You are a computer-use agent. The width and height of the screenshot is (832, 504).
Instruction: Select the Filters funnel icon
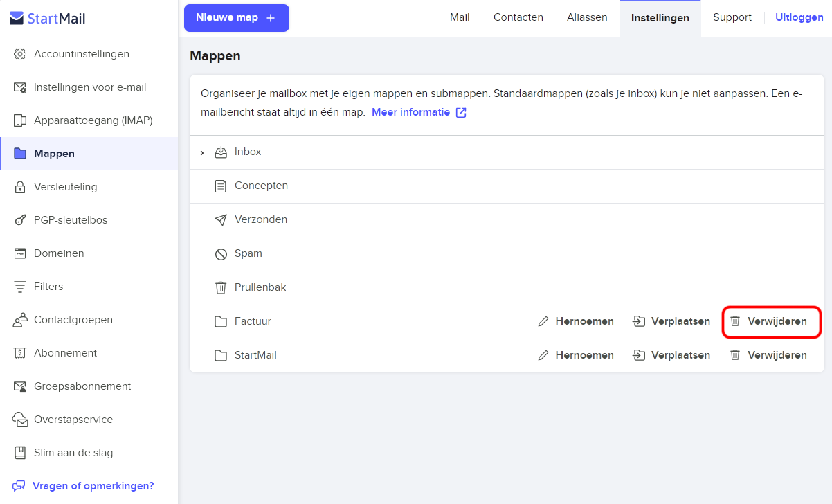[20, 287]
